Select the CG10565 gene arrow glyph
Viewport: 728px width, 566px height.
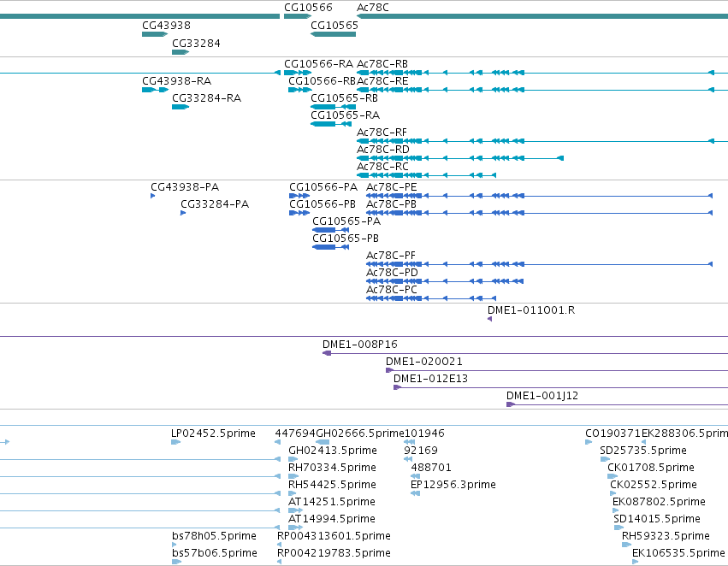click(x=333, y=34)
